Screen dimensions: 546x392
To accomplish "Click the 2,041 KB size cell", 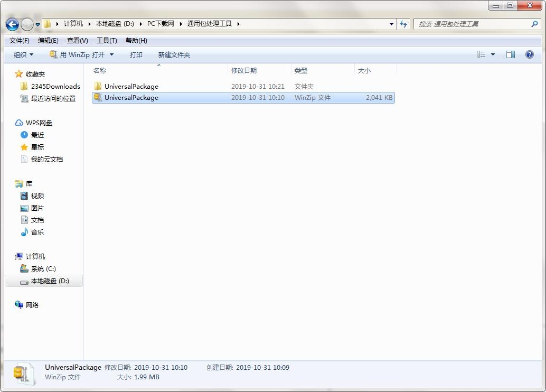I will pos(379,98).
